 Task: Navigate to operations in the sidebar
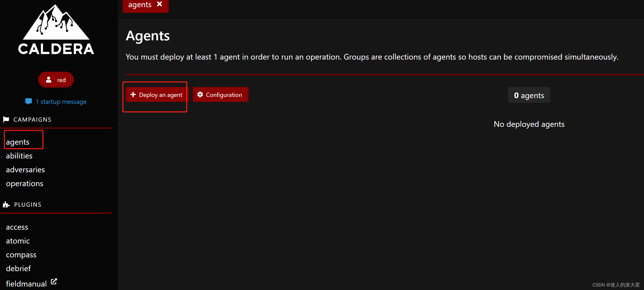pos(25,183)
